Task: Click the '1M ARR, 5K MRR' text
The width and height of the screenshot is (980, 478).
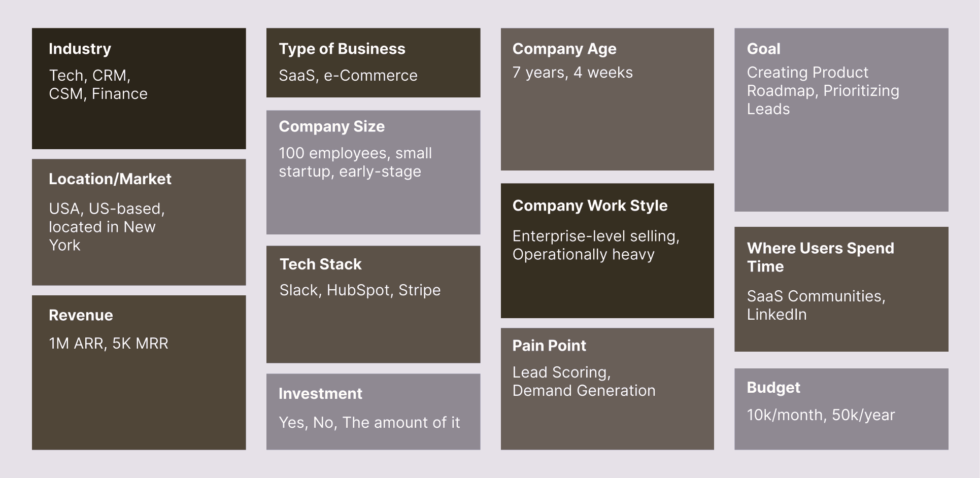Action: click(108, 344)
